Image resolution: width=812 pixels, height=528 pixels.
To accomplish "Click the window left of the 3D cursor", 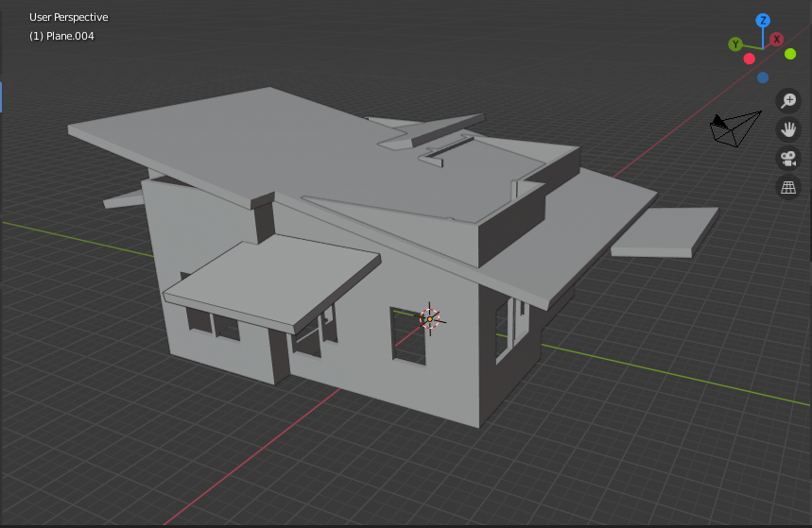I will pyautogui.click(x=408, y=333).
